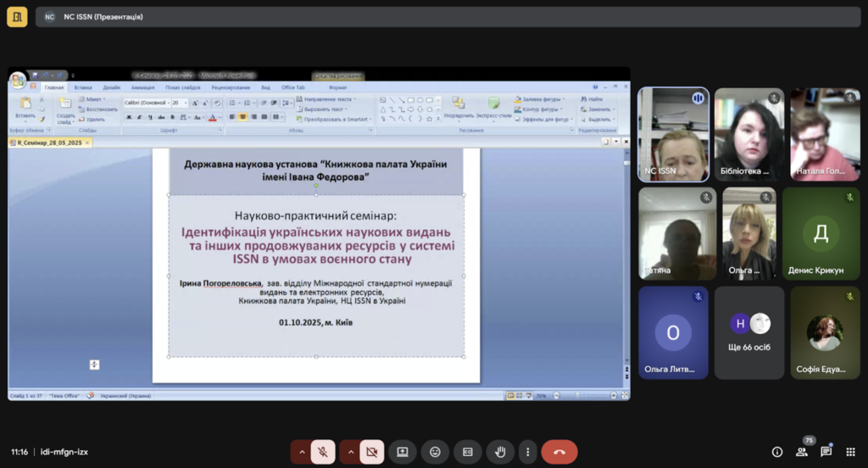Raise hand in the meeting
This screenshot has width=868, height=468.
click(x=500, y=452)
